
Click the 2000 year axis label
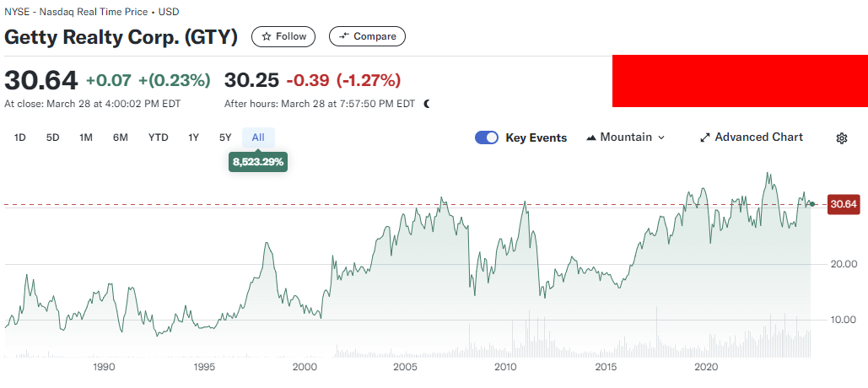305,366
